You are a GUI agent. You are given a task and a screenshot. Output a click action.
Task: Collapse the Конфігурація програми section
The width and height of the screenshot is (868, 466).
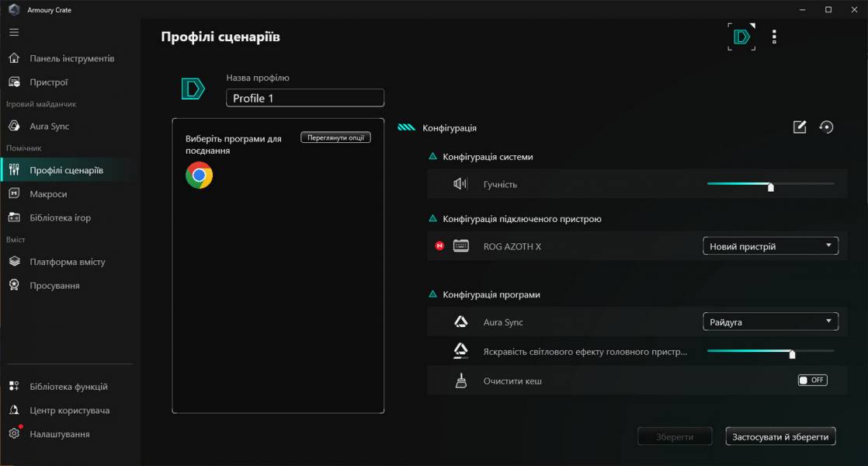point(433,295)
